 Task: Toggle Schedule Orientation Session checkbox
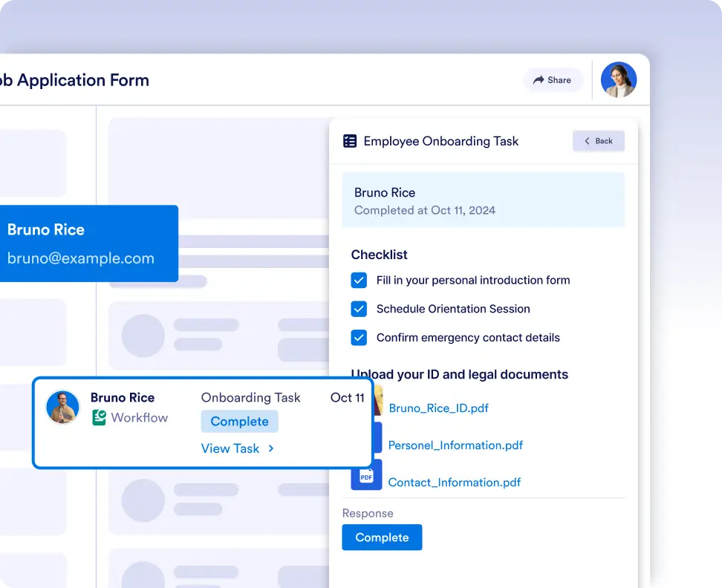[x=359, y=309]
